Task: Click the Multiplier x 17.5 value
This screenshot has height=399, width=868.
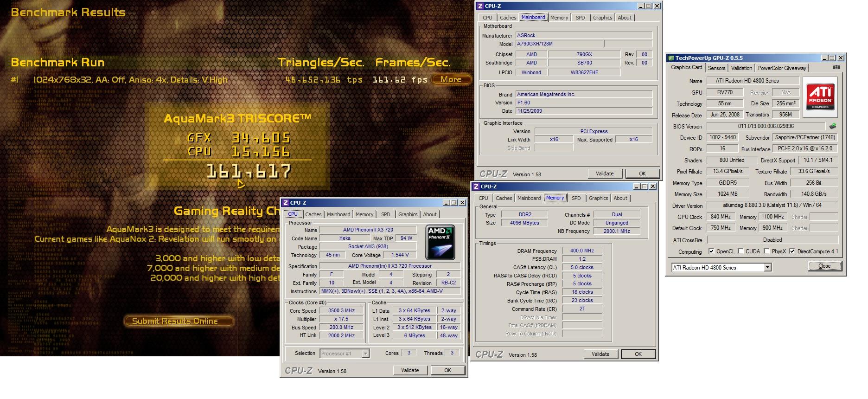Action: [x=342, y=319]
